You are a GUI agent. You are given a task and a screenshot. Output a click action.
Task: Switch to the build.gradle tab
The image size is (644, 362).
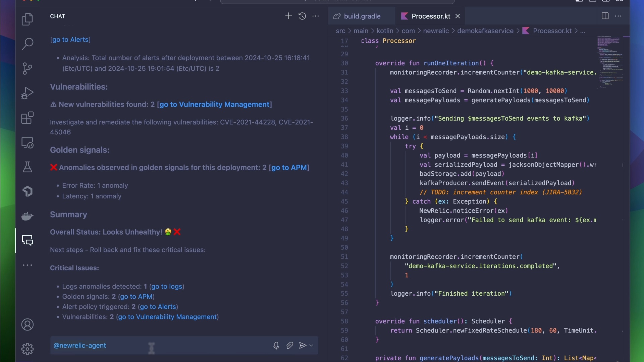pyautogui.click(x=361, y=16)
